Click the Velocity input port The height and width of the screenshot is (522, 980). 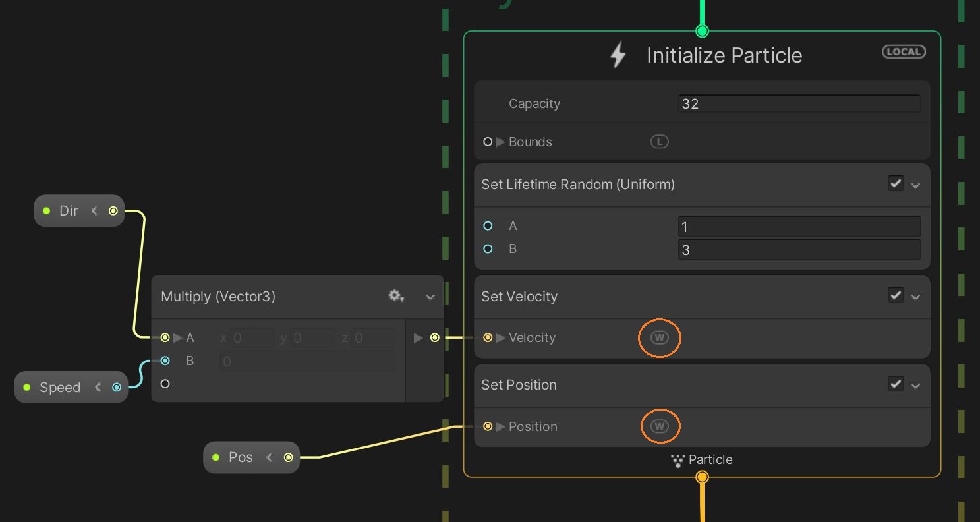488,337
